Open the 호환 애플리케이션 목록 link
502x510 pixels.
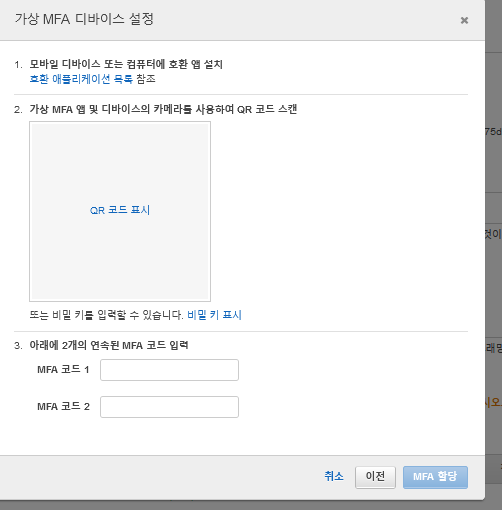click(x=81, y=79)
